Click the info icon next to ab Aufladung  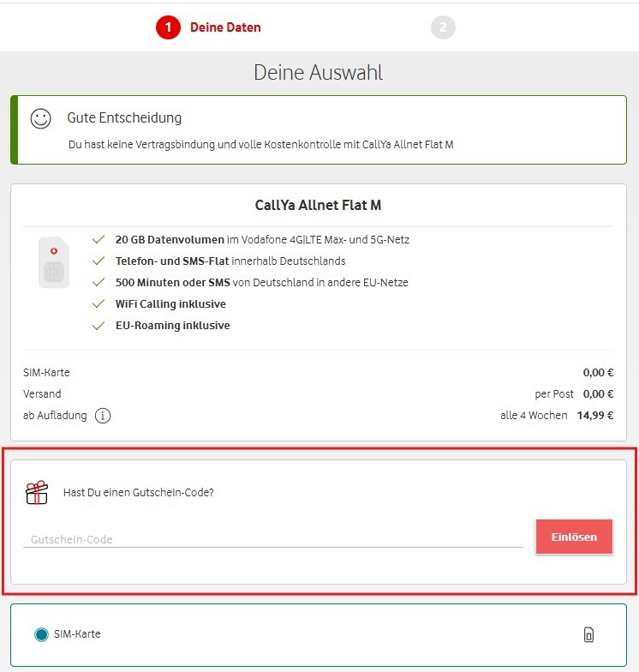point(103,415)
